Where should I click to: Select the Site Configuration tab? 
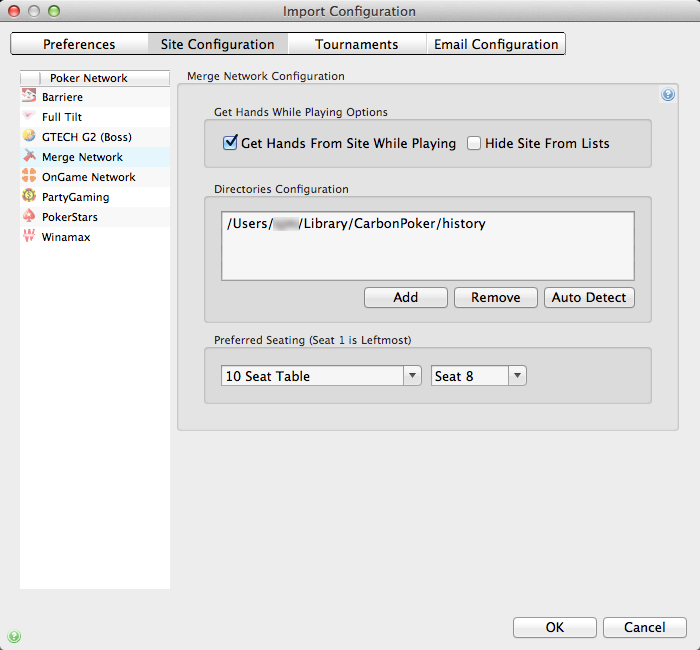(x=217, y=44)
